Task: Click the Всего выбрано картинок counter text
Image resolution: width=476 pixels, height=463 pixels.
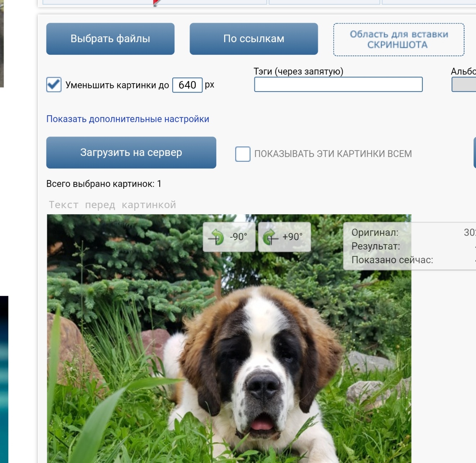Action: coord(104,184)
